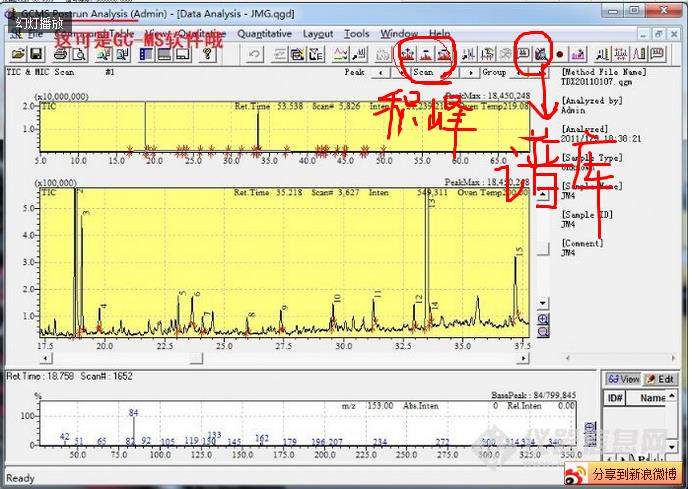
Task: Click the TIC & MIC Scan header text
Action: point(40,72)
